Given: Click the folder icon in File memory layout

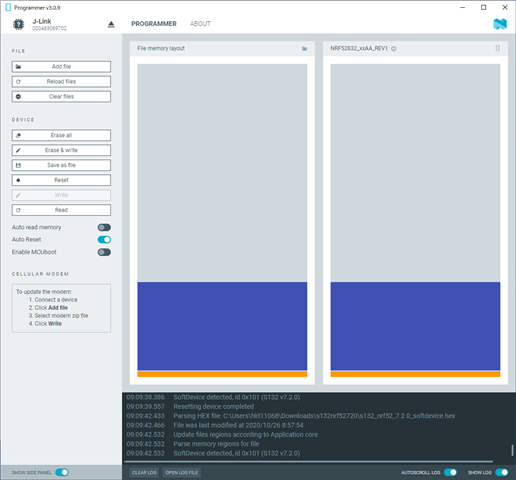Looking at the screenshot, I should 304,49.
